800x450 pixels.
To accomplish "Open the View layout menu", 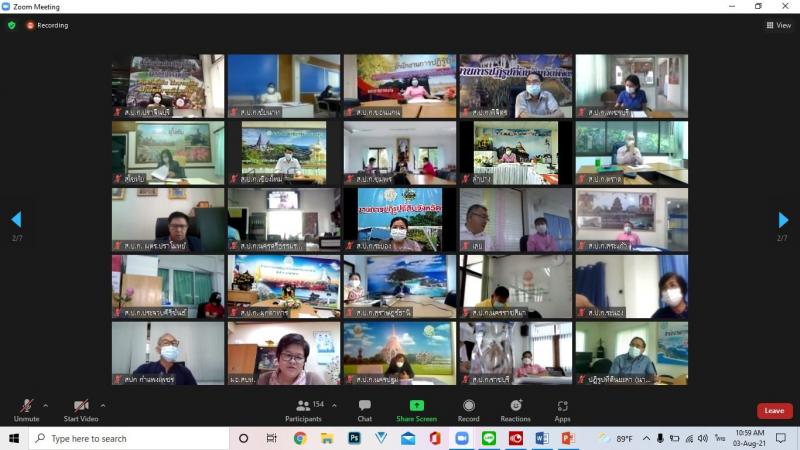I will coord(779,25).
